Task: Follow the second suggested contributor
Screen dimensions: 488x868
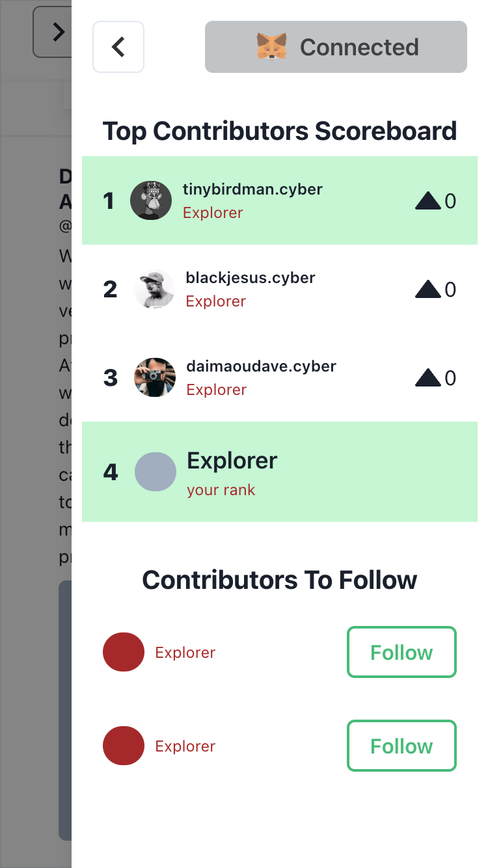Action: pyautogui.click(x=401, y=746)
